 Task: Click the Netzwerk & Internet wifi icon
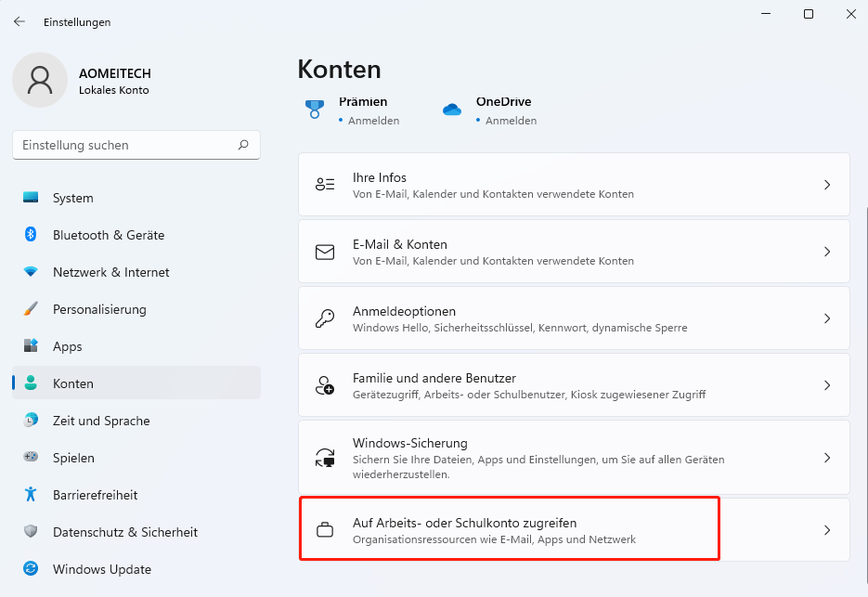(31, 272)
